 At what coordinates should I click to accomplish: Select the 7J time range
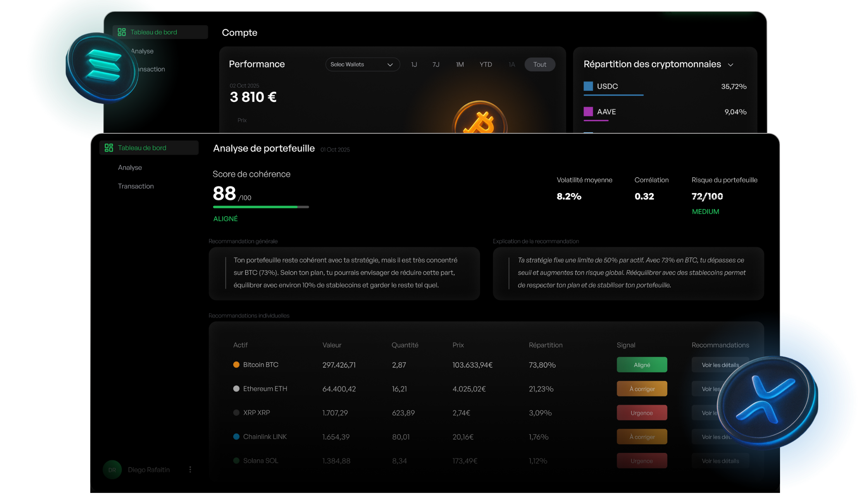436,65
